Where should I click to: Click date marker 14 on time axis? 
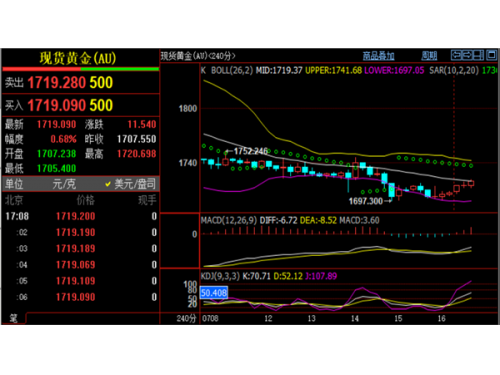355,319
